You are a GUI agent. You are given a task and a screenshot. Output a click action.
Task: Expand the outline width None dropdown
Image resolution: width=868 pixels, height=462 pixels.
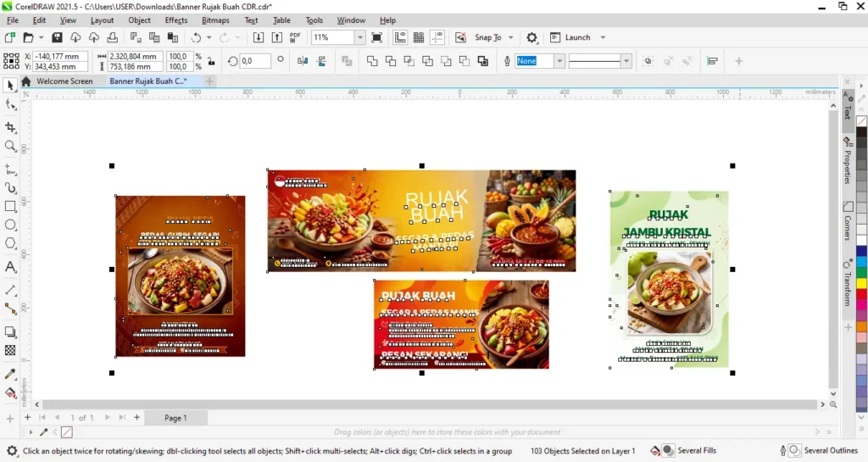(x=559, y=61)
